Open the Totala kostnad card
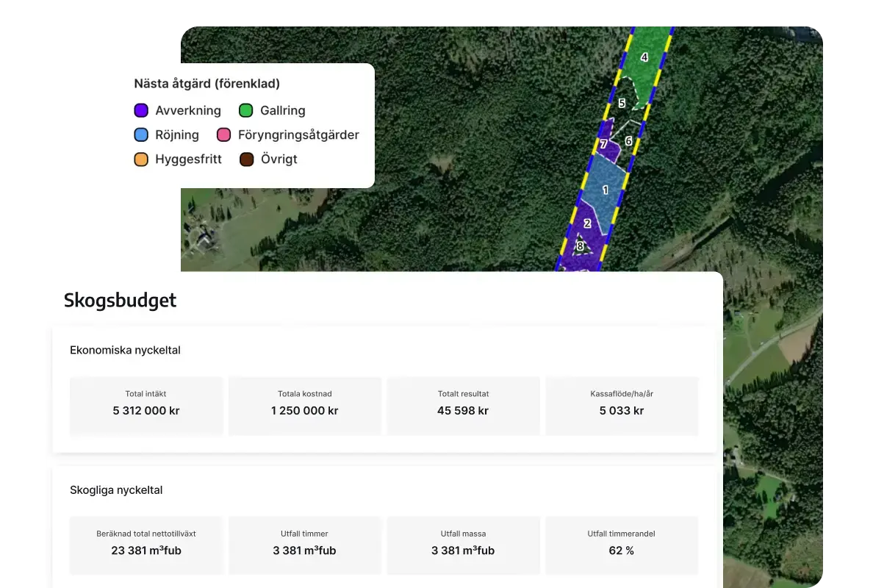 (305, 404)
